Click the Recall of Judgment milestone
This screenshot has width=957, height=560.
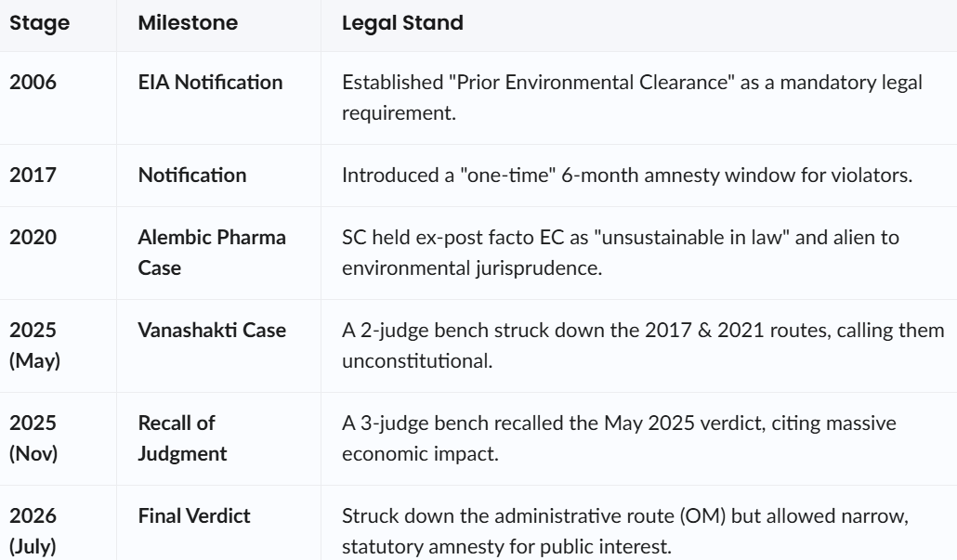(182, 438)
